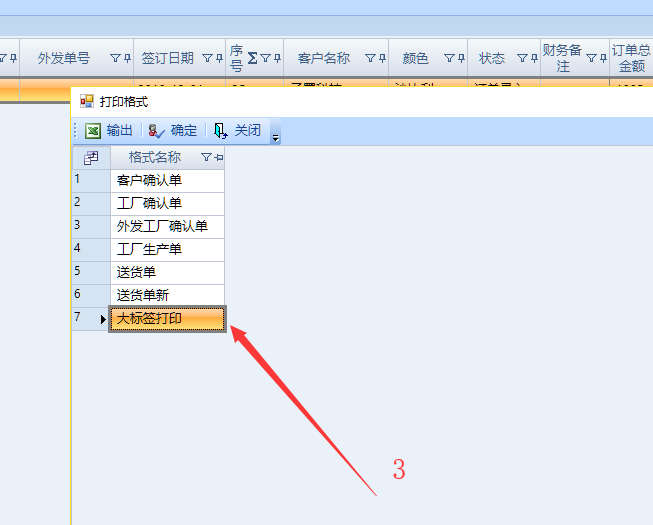This screenshot has height=525, width=653.
Task: Open filter on 颜色 column header
Action: (448, 59)
